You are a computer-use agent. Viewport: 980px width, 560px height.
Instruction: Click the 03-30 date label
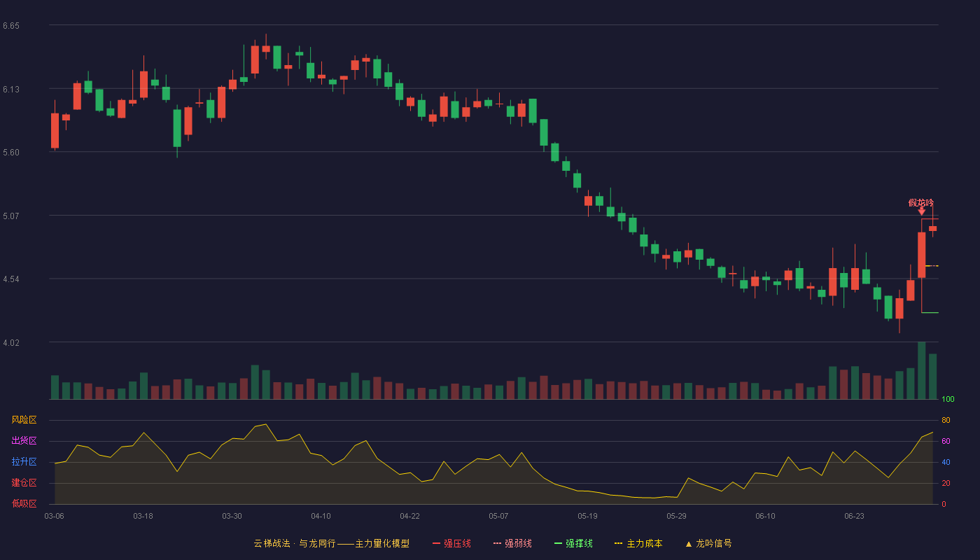tap(232, 516)
